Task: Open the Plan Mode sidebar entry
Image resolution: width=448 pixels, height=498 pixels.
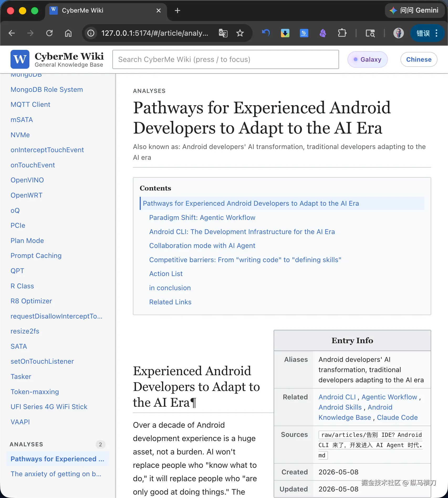Action: [27, 241]
